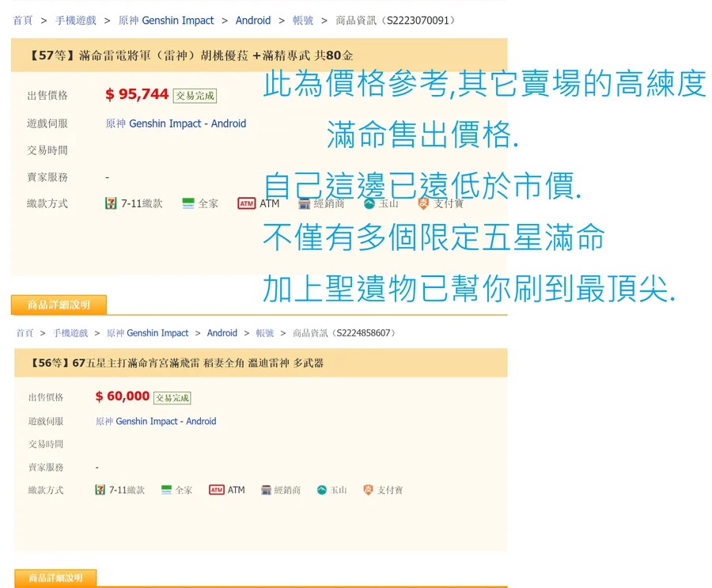Open the 商品詳細說明 tab under the $95,744 listing
712x588 pixels.
coord(59,305)
